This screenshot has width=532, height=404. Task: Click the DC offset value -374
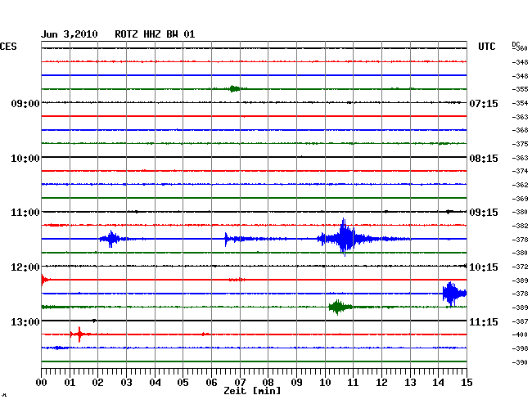pos(520,171)
